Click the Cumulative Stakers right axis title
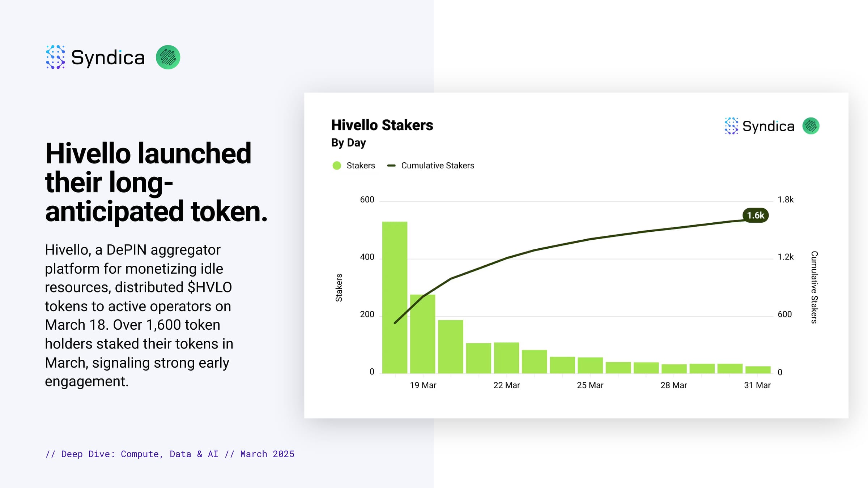This screenshot has width=868, height=488. 814,287
